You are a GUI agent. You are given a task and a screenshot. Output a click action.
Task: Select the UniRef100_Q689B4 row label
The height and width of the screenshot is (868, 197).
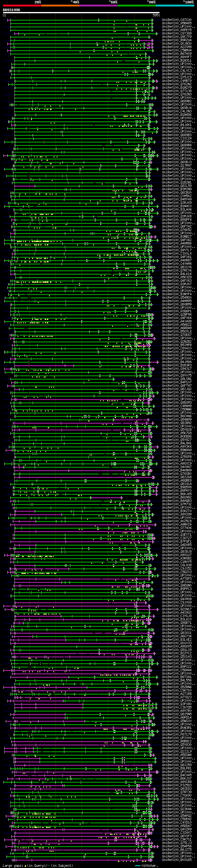coord(177,145)
